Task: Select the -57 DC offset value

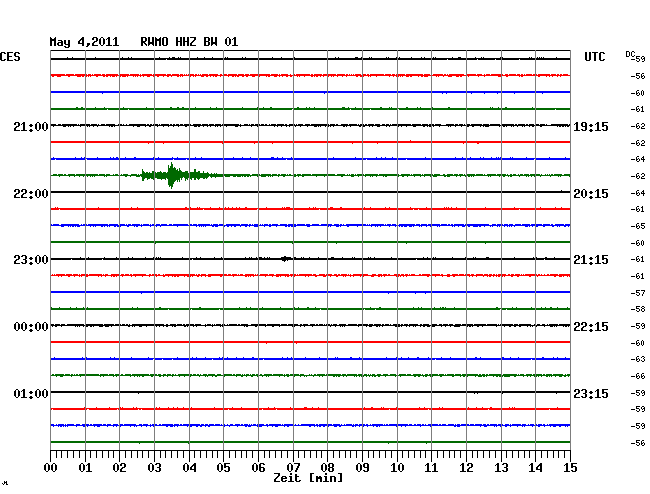Action: [638, 293]
